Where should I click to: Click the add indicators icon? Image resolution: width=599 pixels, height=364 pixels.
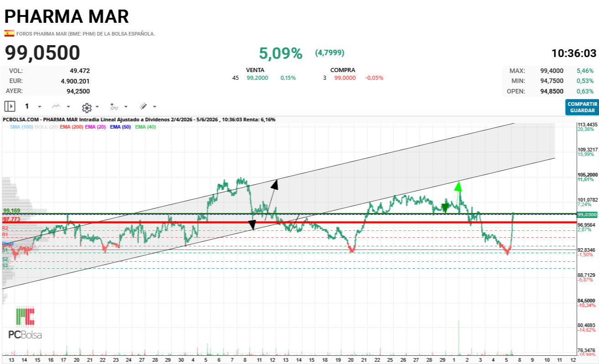point(114,107)
